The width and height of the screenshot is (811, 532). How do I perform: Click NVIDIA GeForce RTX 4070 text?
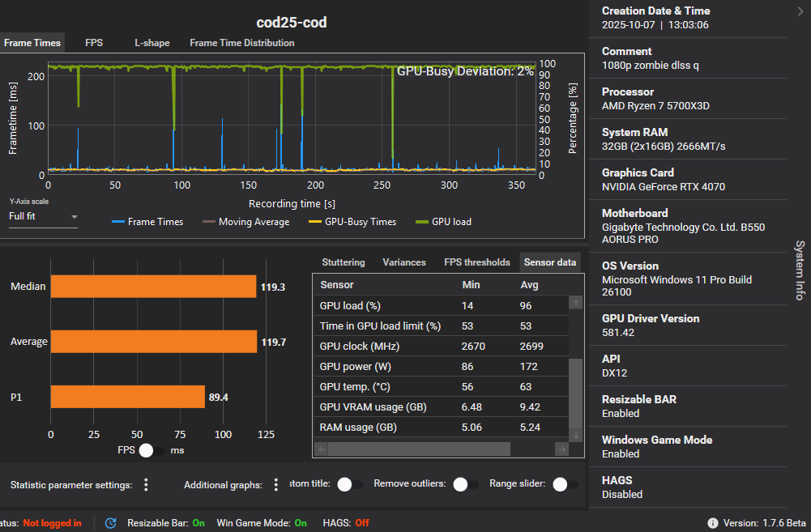[x=663, y=186]
